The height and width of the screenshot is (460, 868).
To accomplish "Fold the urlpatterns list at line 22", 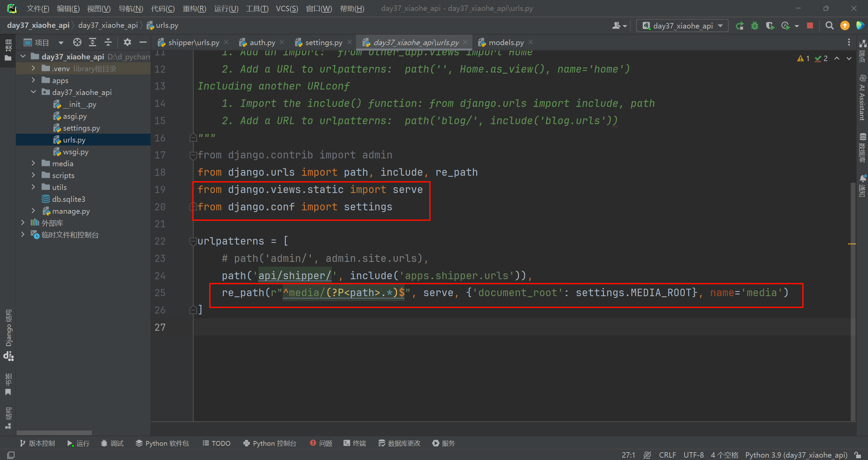I will [x=193, y=241].
